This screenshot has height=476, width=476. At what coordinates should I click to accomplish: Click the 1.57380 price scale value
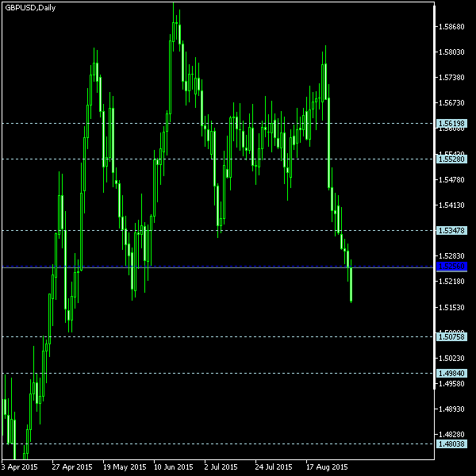(x=451, y=78)
